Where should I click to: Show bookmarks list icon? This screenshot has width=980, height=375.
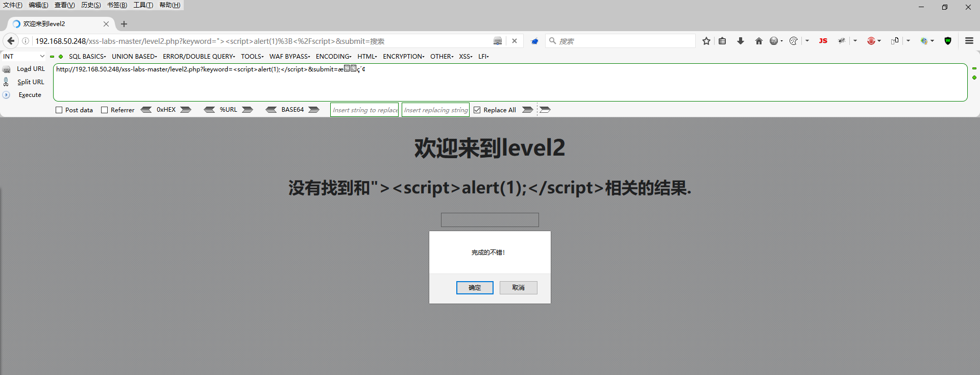(x=722, y=41)
